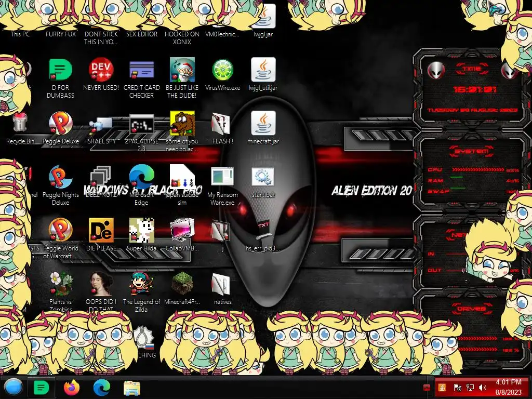The image size is (532, 399).
Task: Open File Explorer from the taskbar
Action: tap(132, 388)
